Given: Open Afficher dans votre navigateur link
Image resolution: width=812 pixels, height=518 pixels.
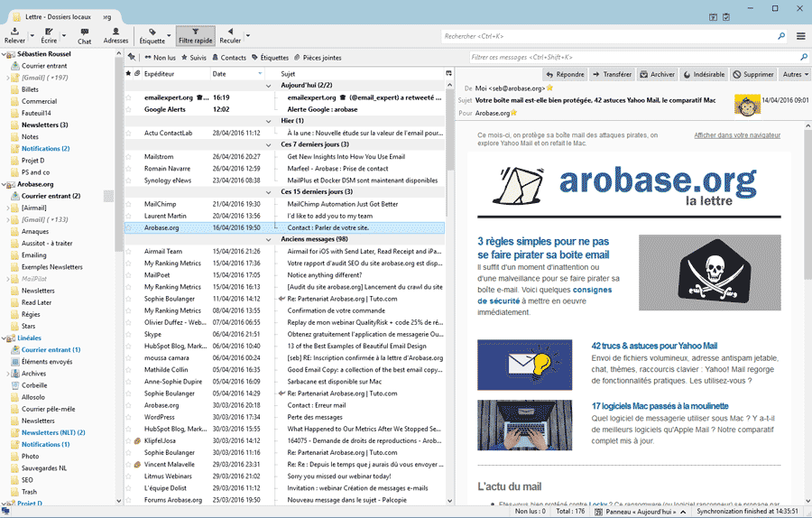Looking at the screenshot, I should [x=737, y=135].
